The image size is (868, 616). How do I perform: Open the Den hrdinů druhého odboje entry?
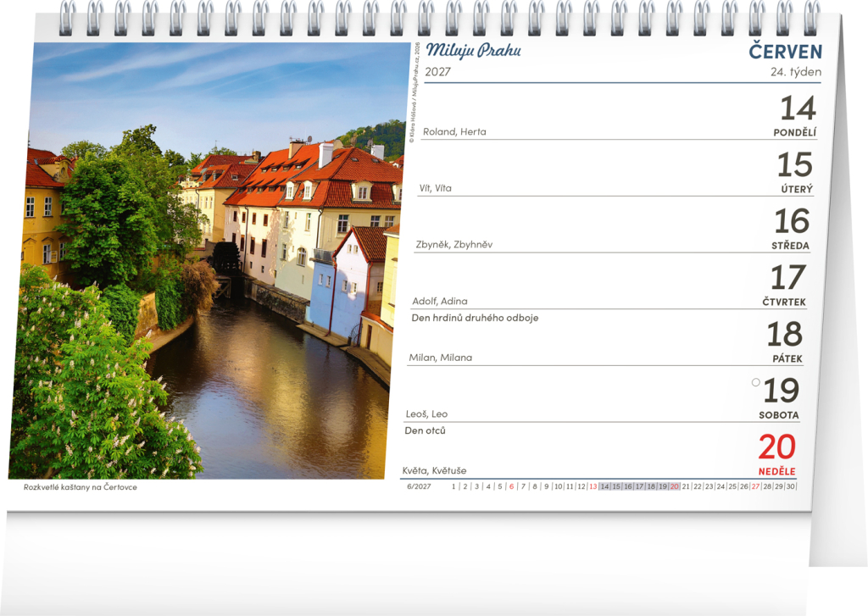click(475, 318)
